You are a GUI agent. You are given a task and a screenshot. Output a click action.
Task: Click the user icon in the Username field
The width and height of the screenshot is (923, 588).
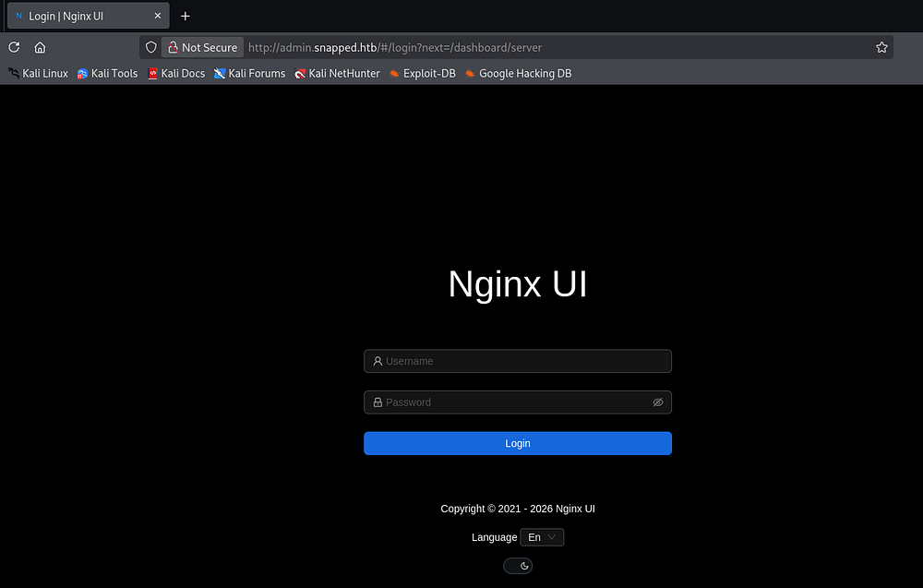378,362
